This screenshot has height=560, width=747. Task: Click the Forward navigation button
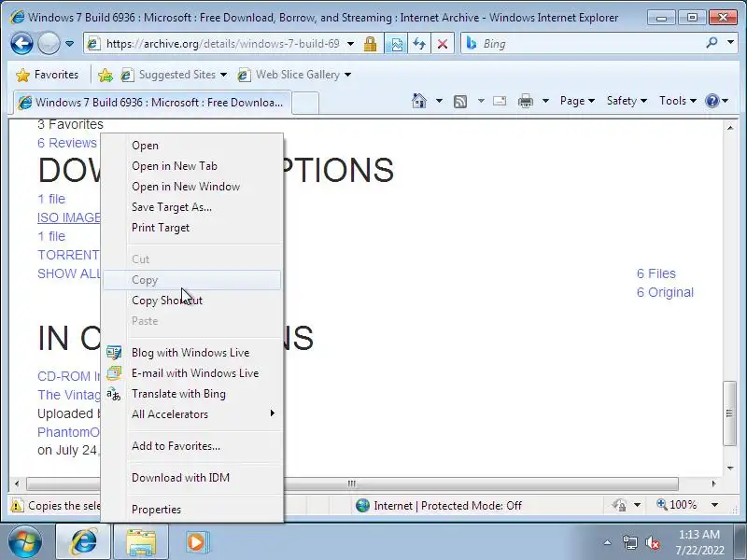coord(49,44)
